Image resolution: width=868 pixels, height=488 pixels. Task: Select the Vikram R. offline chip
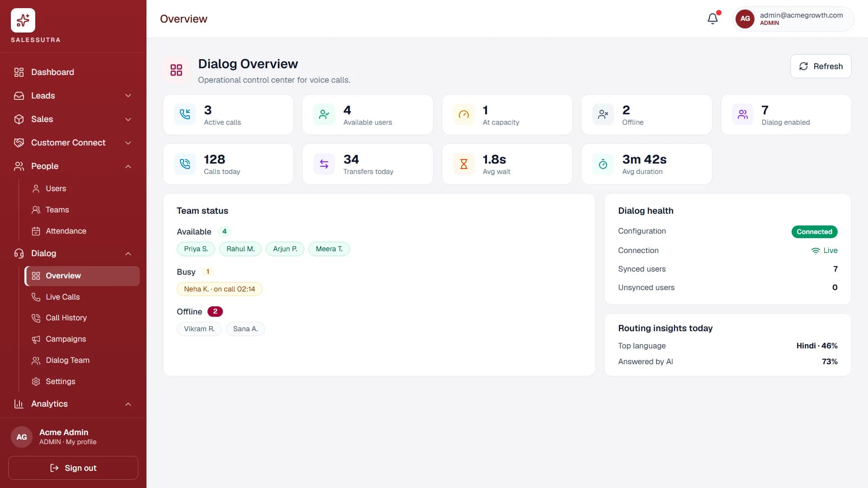click(199, 329)
